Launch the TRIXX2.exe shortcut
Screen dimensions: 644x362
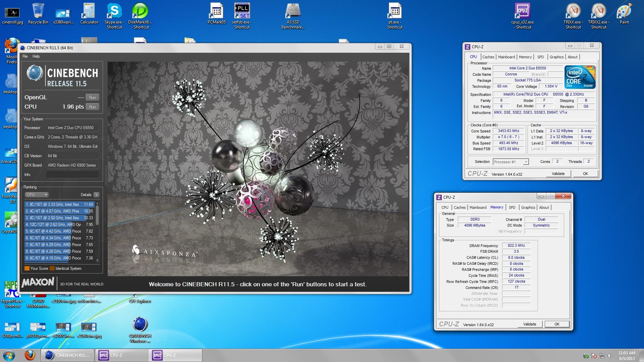click(x=599, y=16)
